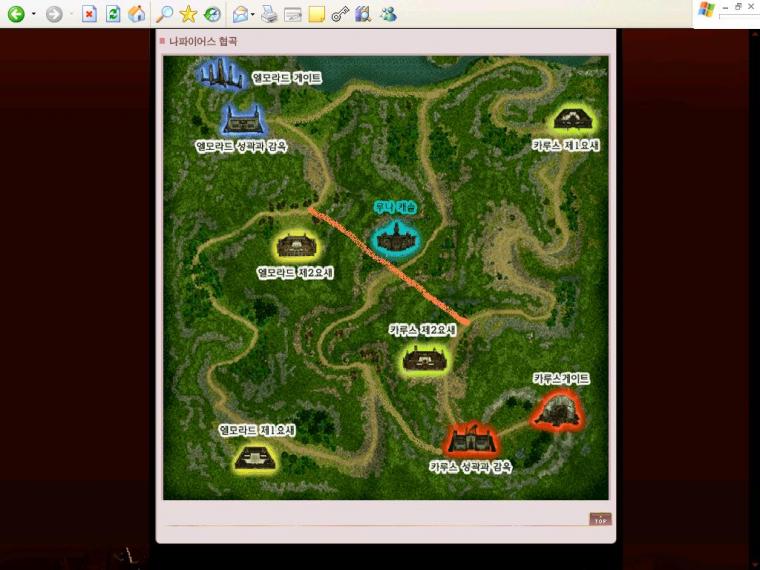Viewport: 760px width, 570px height.
Task: Click the 카루스 제1요새 fortress icon
Action: point(575,119)
